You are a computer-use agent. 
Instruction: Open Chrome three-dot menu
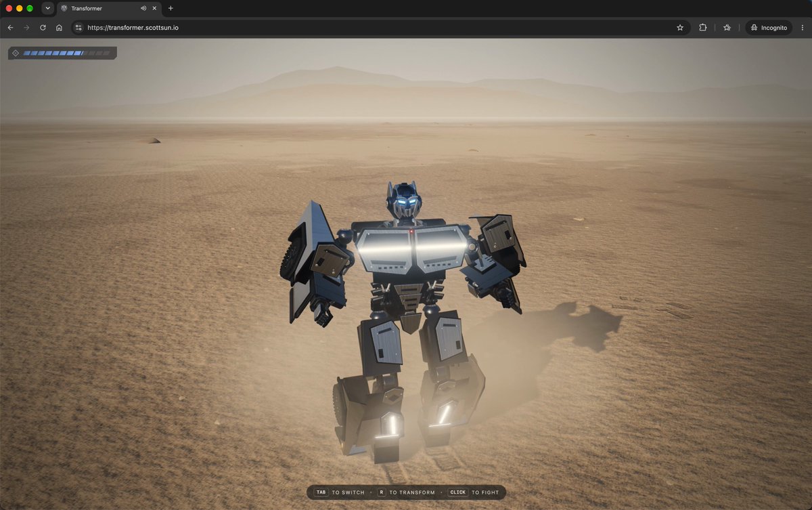coord(802,28)
